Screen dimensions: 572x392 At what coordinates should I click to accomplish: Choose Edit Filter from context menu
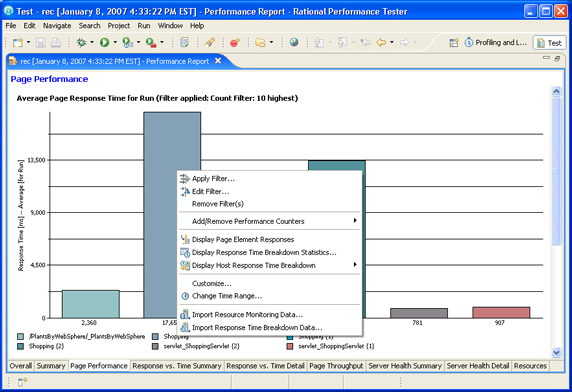(270, 191)
